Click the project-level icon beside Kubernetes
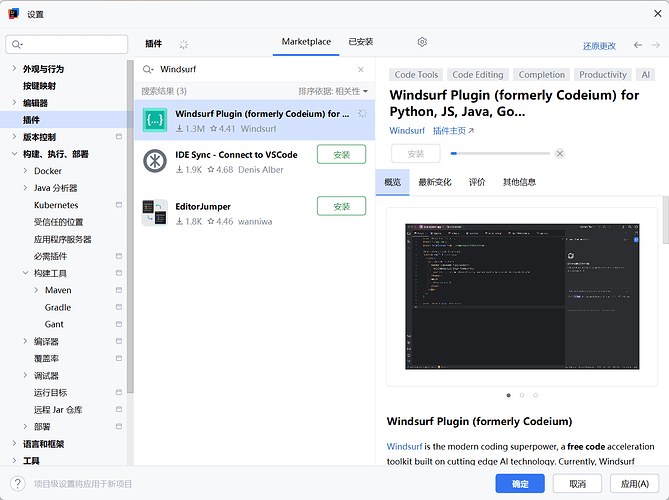 [119, 205]
